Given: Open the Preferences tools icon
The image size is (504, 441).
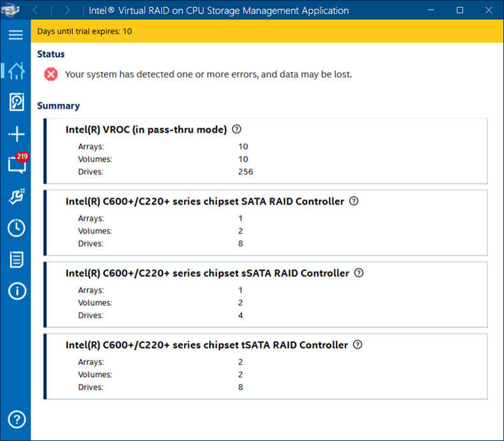Looking at the screenshot, I should coord(16,196).
